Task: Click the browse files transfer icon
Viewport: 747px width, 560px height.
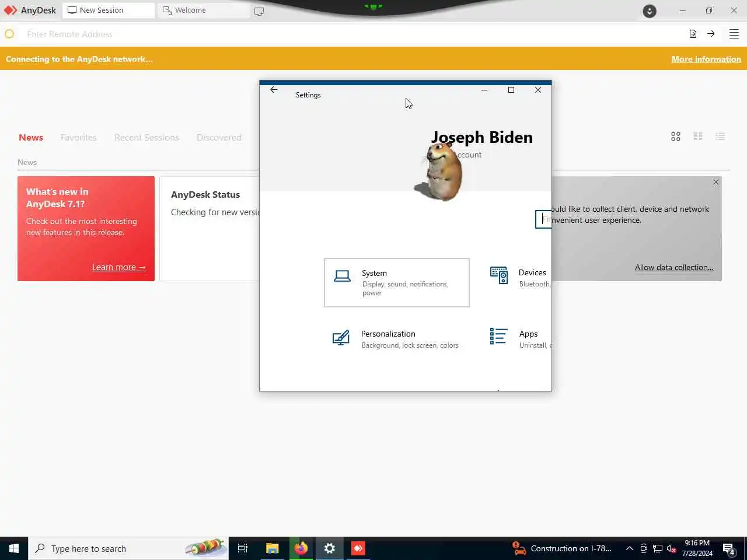Action: 693,34
